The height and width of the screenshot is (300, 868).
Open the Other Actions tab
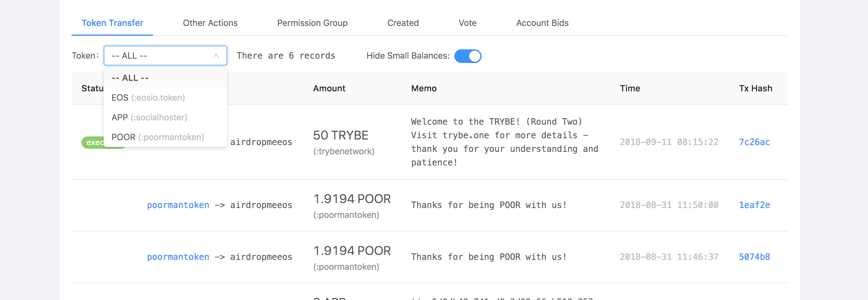point(210,23)
